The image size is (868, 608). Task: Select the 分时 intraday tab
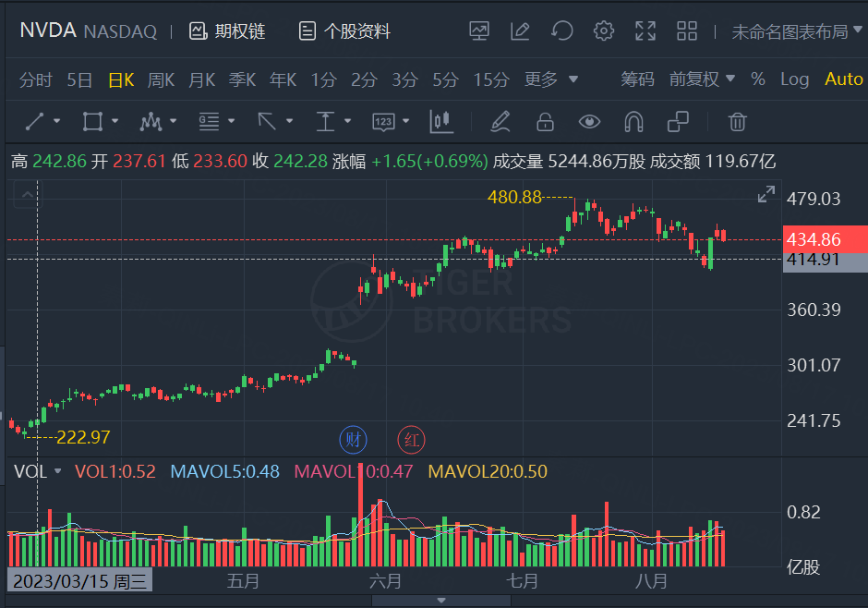pyautogui.click(x=36, y=79)
